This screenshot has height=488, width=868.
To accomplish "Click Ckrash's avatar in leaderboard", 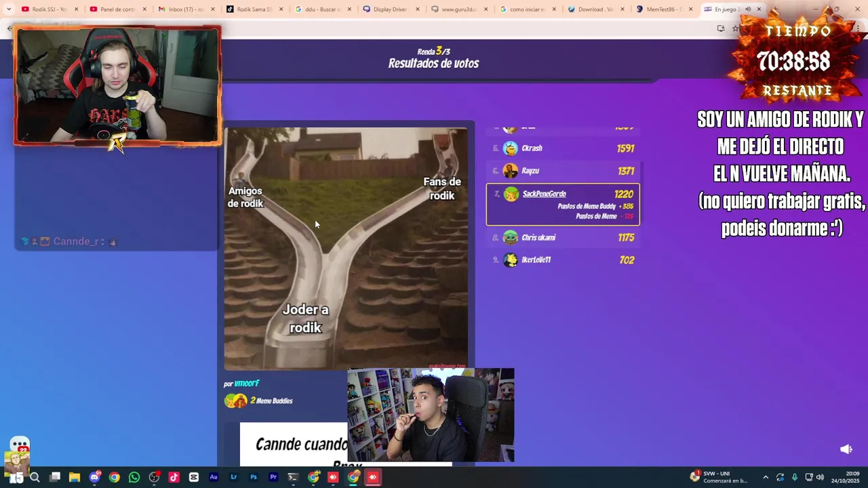I will click(510, 148).
